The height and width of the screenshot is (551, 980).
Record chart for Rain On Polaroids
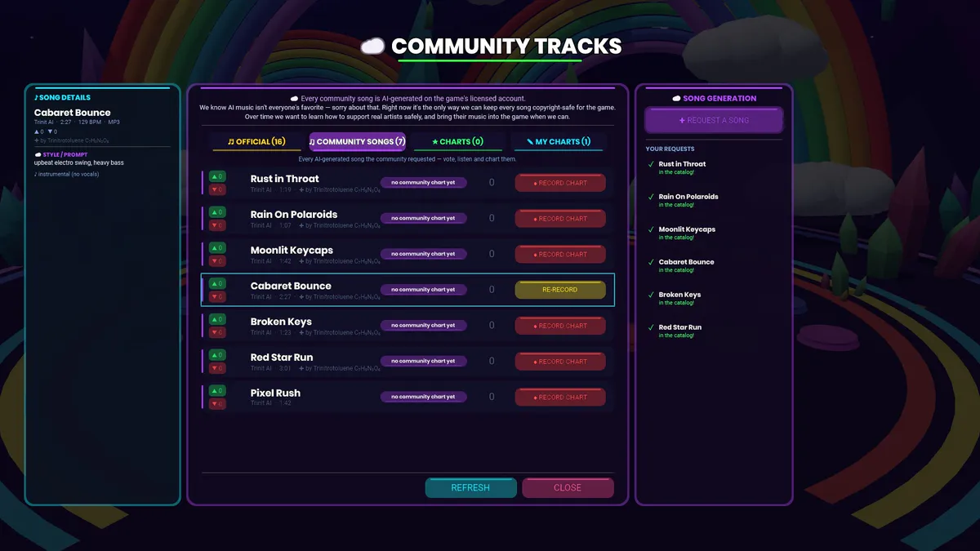pos(560,219)
